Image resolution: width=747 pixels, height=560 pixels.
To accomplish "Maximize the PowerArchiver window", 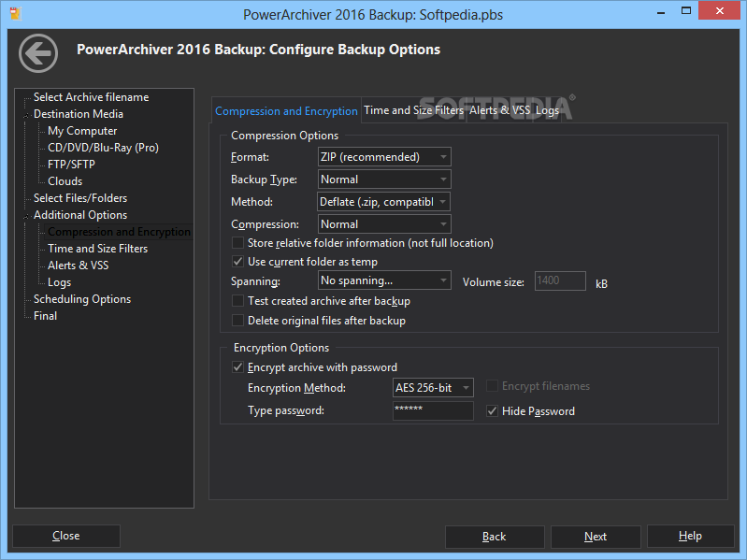I will (686, 10).
